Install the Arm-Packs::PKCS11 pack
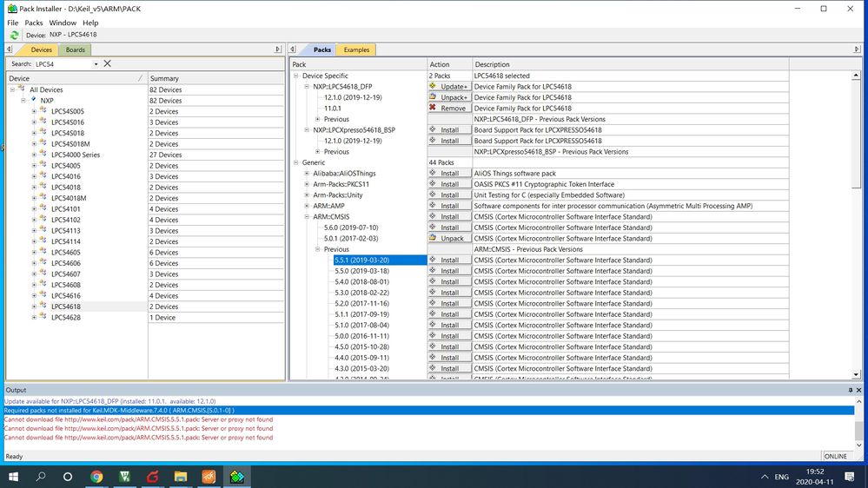Viewport: 868px width, 488px height. 449,184
